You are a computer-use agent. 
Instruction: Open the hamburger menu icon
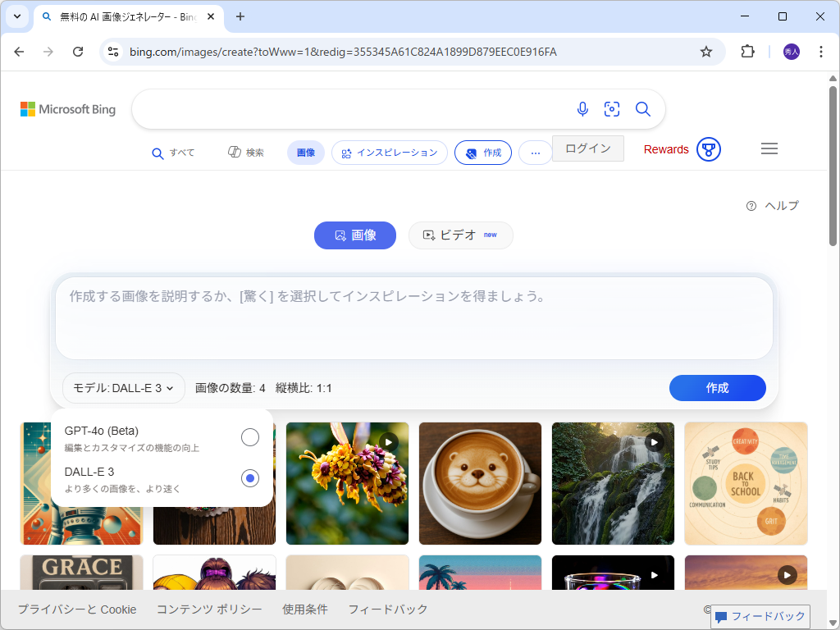pos(769,148)
